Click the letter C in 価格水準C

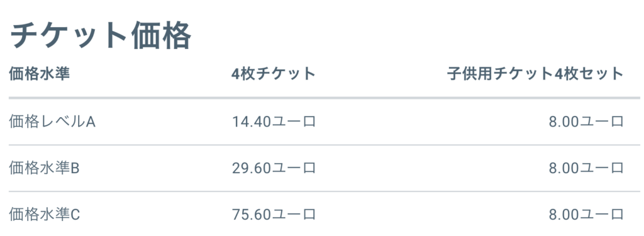point(75,215)
